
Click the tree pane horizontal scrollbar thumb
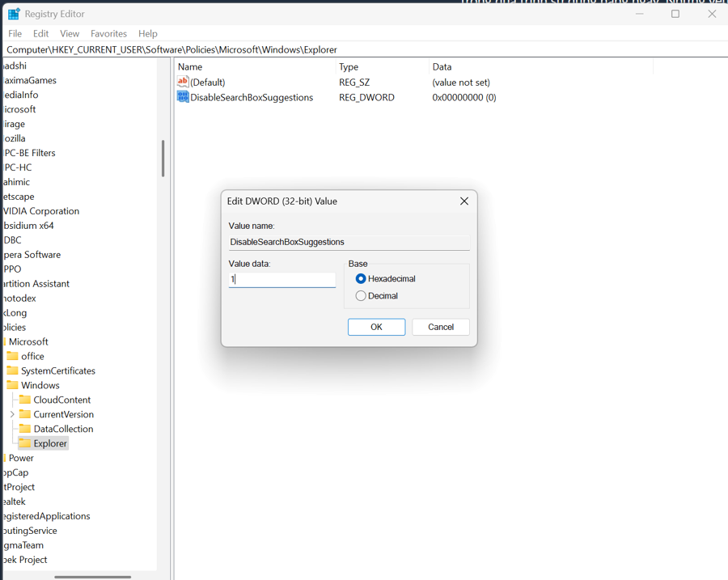(93, 578)
